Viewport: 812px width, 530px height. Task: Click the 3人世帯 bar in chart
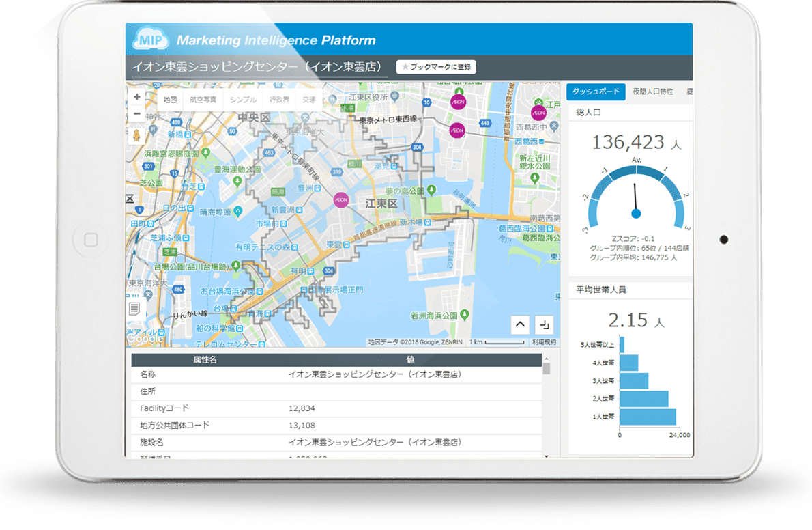[634, 381]
